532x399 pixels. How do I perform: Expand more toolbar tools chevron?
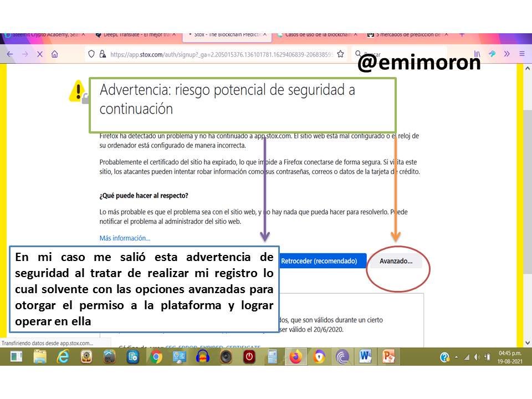point(507,54)
